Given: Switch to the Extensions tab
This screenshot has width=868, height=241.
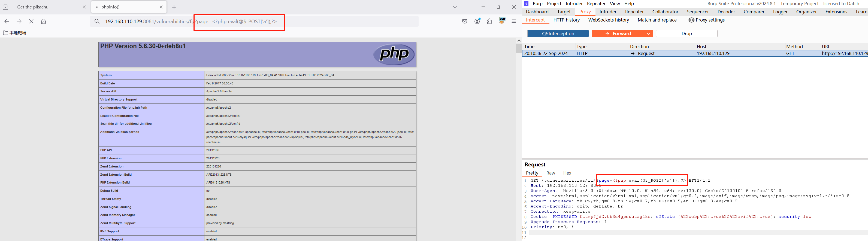Looking at the screenshot, I should point(836,12).
